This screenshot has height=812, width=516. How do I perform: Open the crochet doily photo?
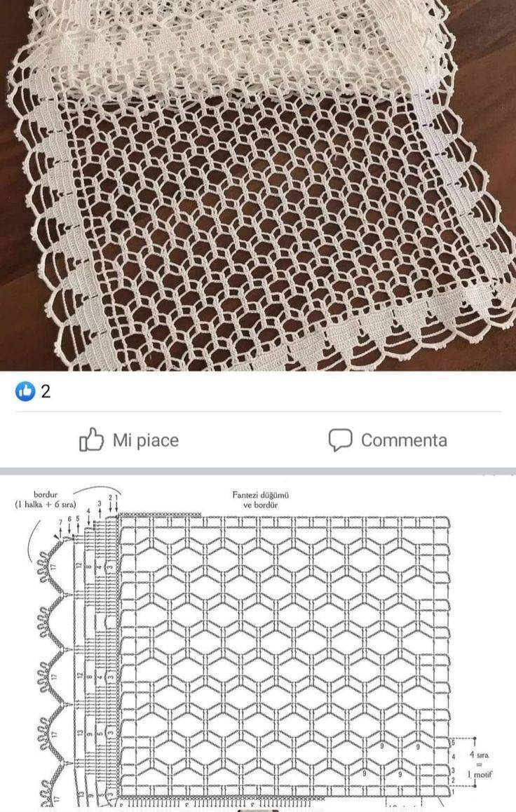click(x=258, y=185)
